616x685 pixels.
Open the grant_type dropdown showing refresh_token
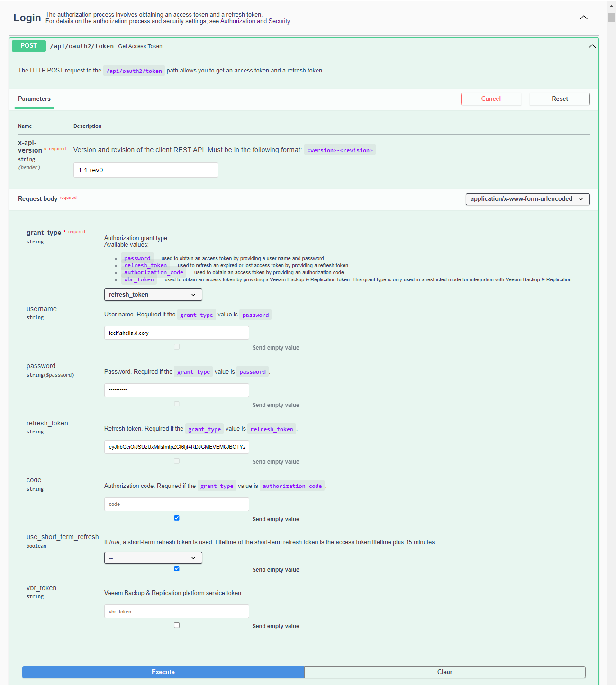pos(153,295)
